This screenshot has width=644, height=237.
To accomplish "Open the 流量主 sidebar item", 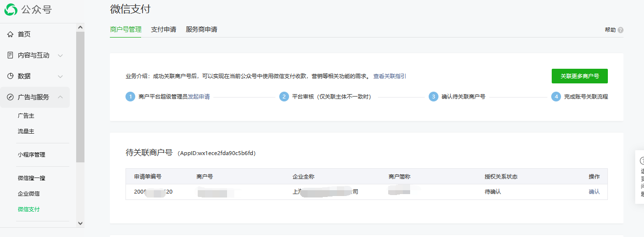I will pos(26,132).
